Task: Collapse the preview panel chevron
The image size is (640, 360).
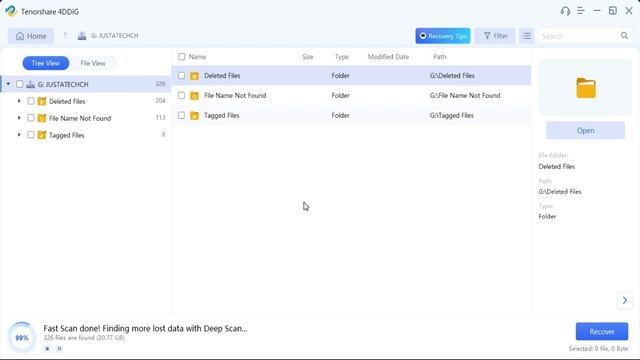Action: coord(624,300)
